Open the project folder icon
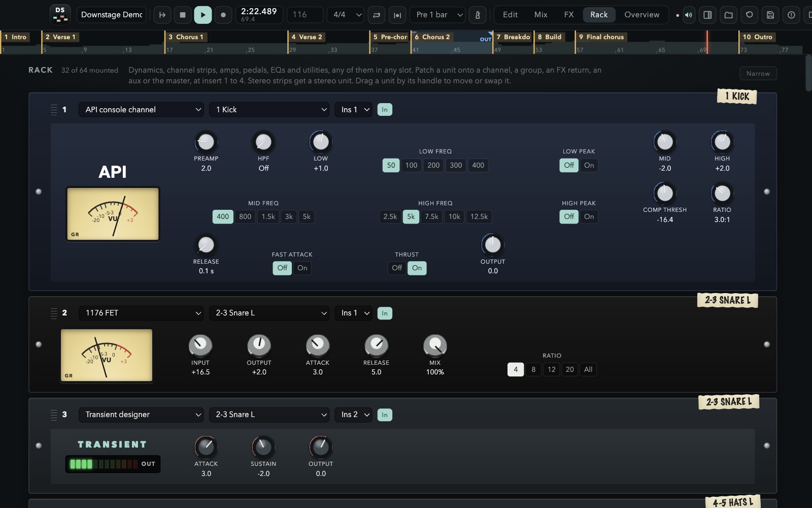Image resolution: width=812 pixels, height=508 pixels. click(728, 15)
